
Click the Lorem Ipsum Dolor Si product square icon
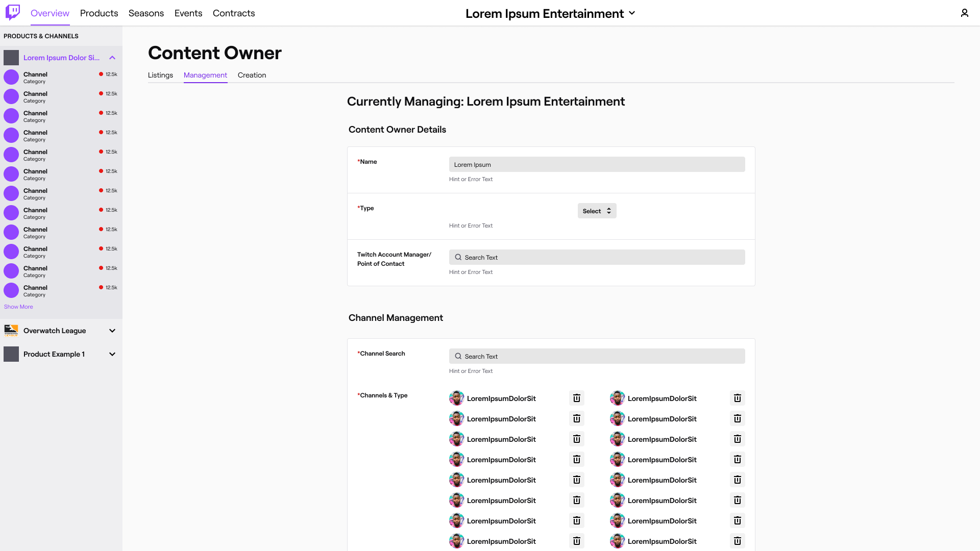[x=11, y=57]
